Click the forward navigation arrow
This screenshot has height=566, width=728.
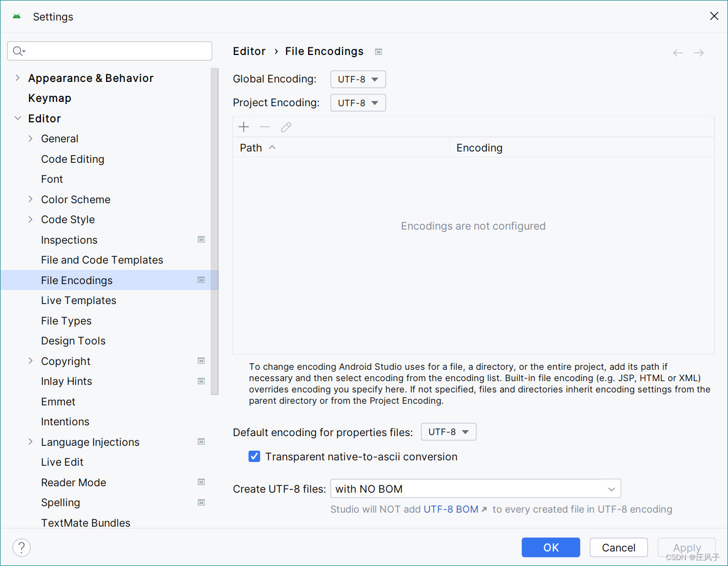[x=699, y=52]
